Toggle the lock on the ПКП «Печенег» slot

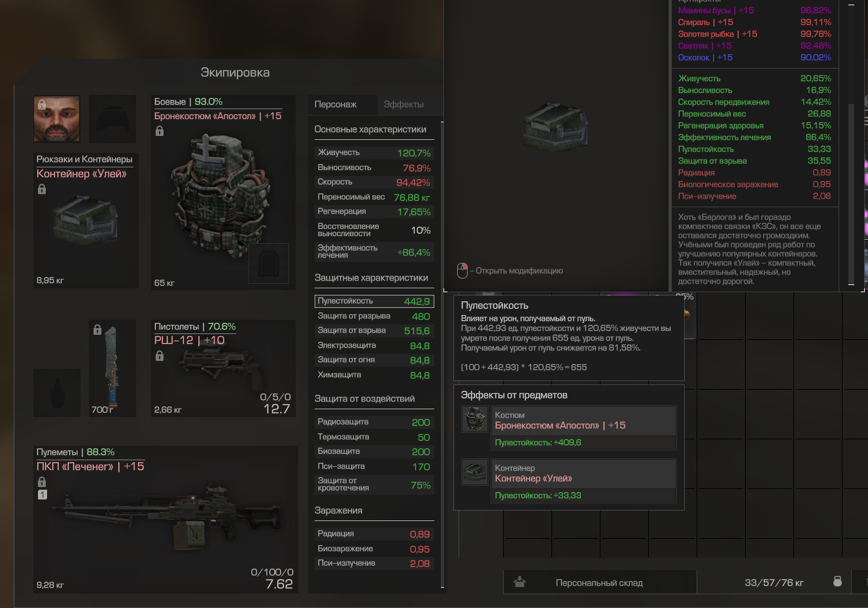42,482
